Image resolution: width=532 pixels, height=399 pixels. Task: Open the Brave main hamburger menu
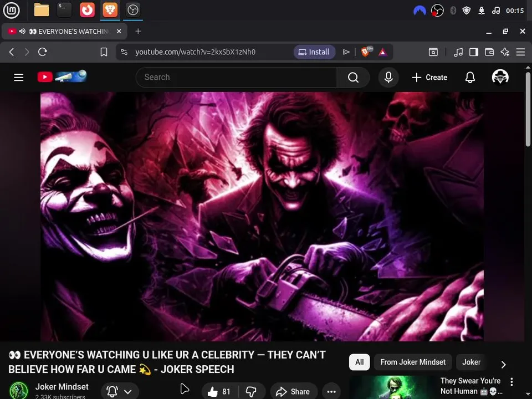520,52
